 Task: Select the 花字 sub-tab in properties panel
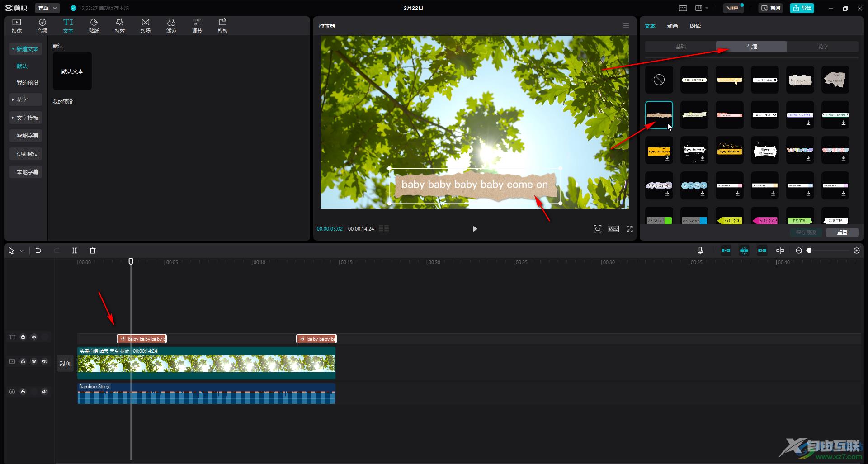823,47
